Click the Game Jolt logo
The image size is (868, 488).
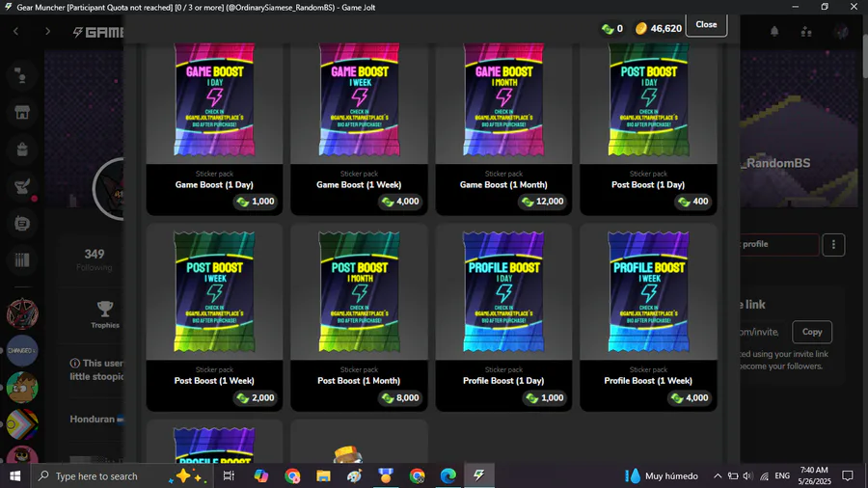(98, 32)
